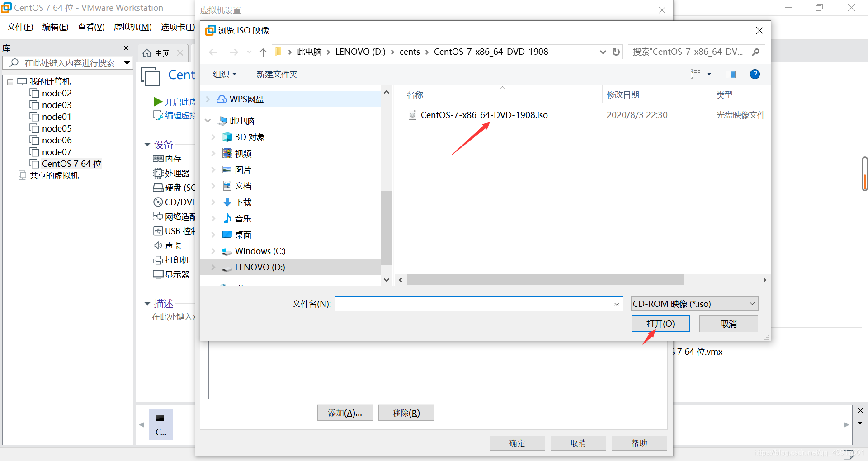Click 新建文件夹 to create a folder
The image size is (868, 461).
(277, 74)
